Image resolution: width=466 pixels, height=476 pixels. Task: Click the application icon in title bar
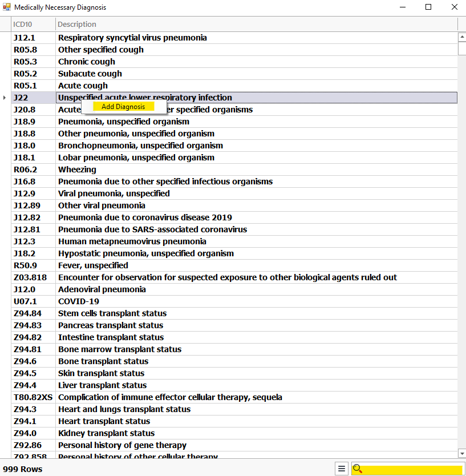tap(6, 7)
